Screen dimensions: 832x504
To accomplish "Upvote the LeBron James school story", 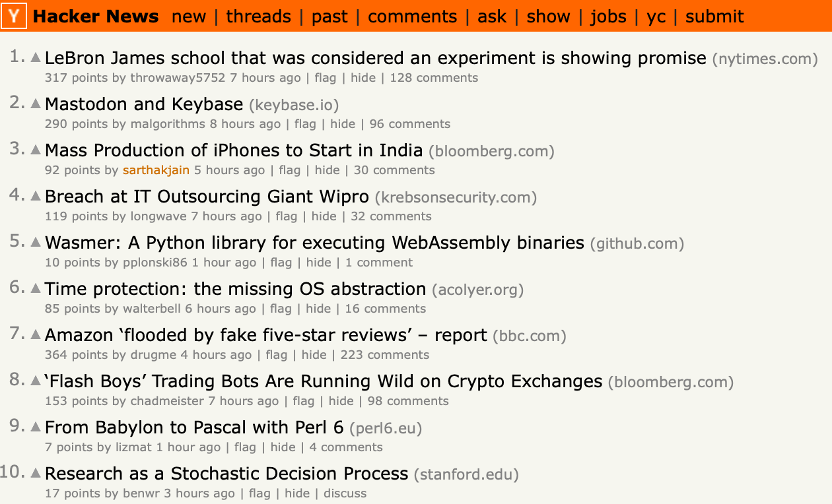I will coord(36,57).
